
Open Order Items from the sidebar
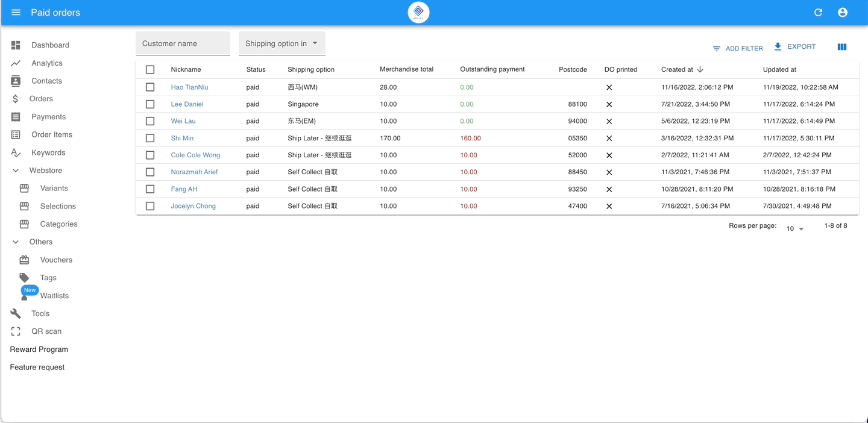pyautogui.click(x=51, y=135)
